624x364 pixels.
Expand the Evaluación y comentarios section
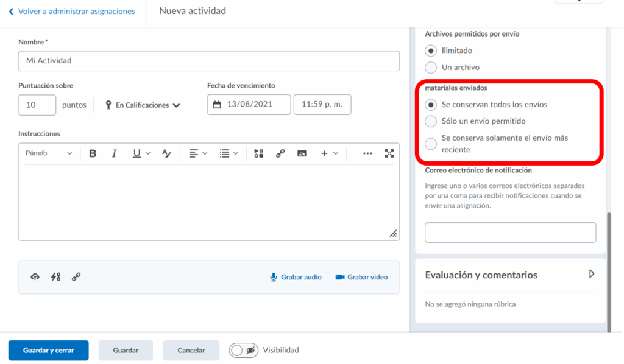591,275
